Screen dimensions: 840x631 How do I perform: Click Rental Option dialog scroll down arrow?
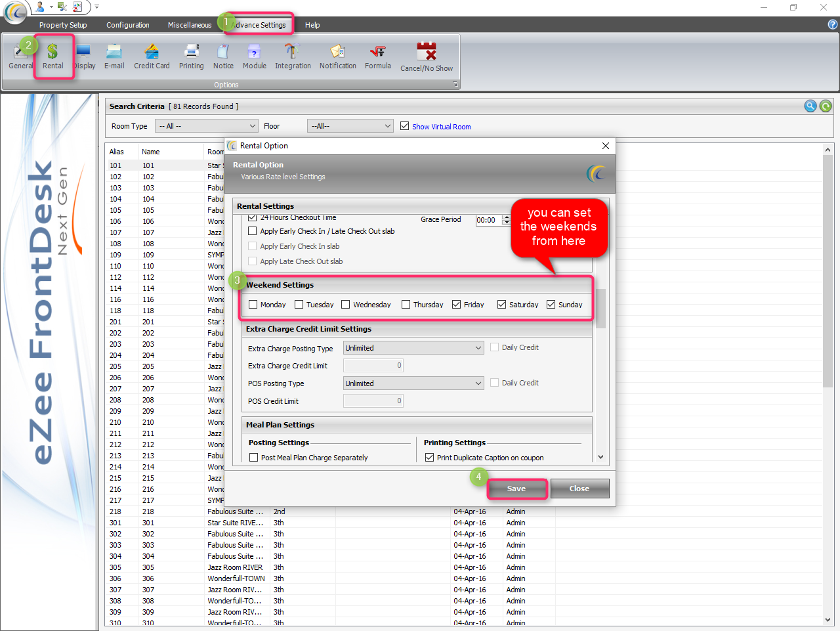click(x=600, y=457)
